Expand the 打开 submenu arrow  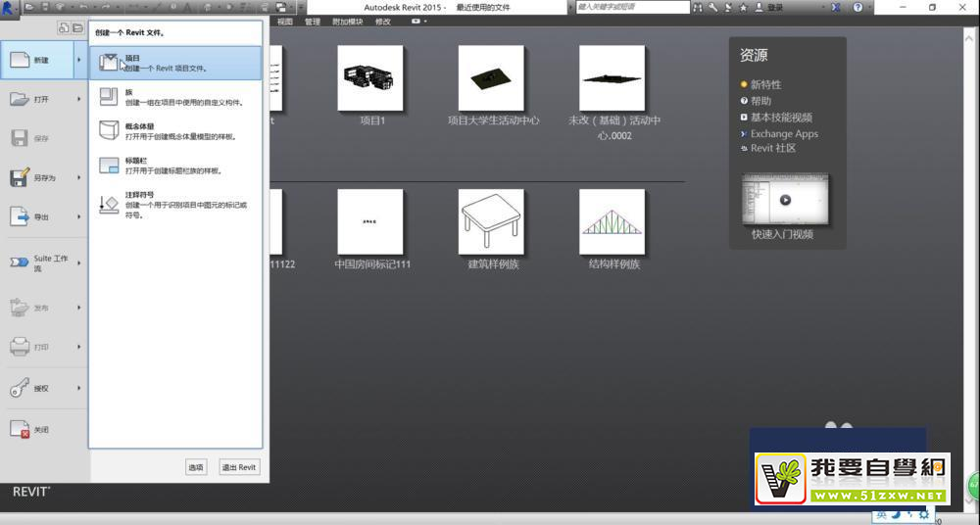click(x=79, y=99)
